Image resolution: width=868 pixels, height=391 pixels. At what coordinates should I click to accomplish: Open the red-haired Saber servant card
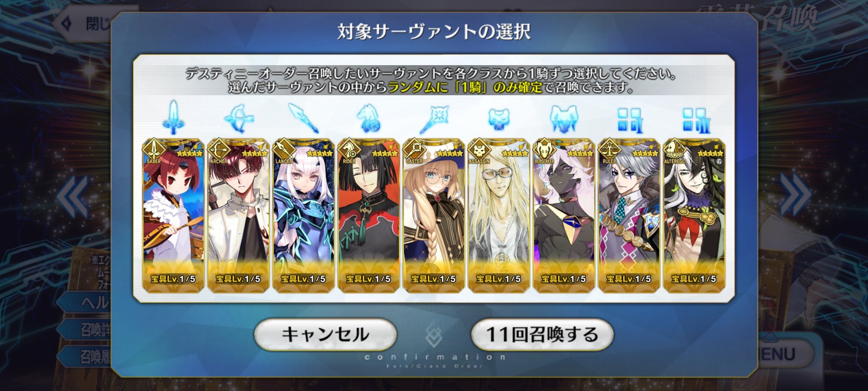tap(173, 215)
